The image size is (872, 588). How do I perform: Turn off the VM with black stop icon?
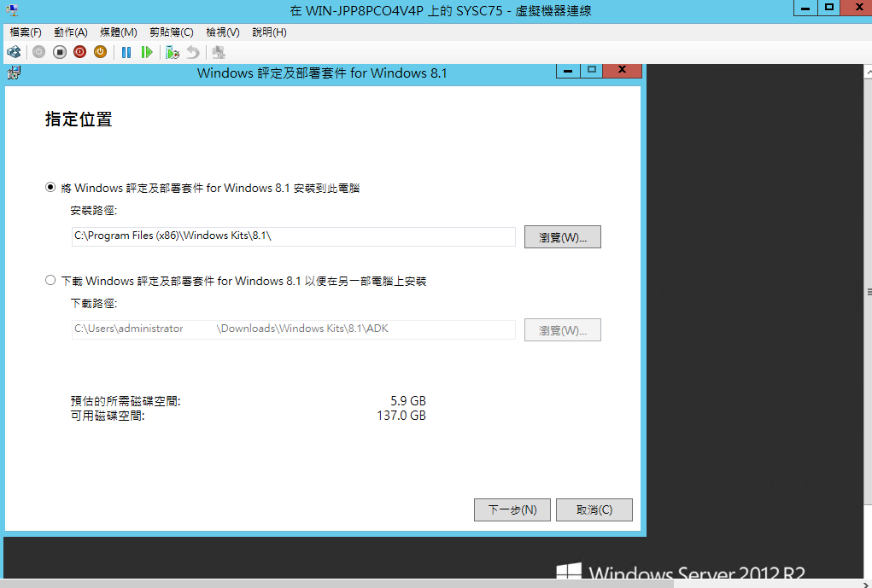(60, 52)
